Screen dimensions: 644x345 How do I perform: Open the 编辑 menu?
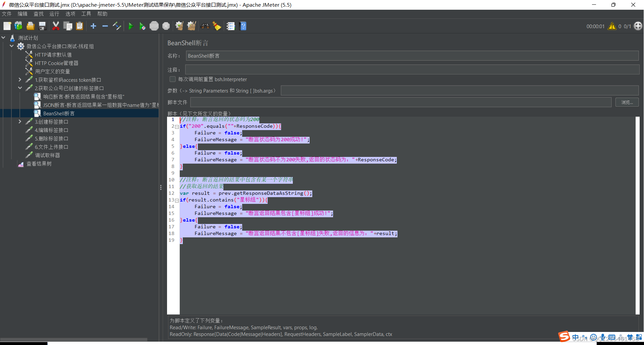point(22,14)
